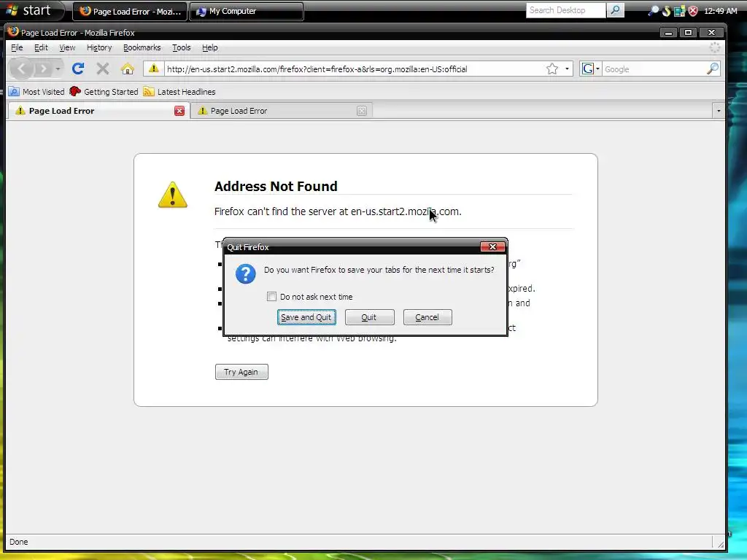Click the red security alert tray icon
Screen dimensions: 747x560
click(x=693, y=10)
